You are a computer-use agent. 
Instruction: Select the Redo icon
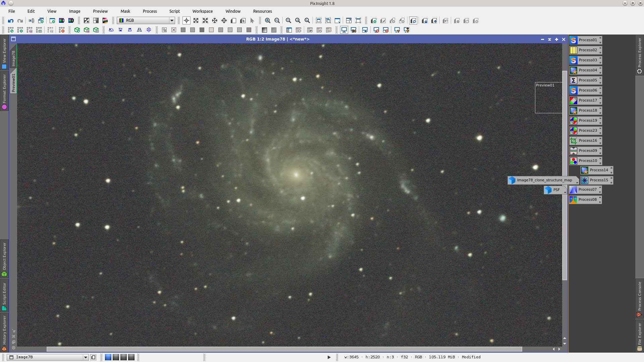pos(20,20)
